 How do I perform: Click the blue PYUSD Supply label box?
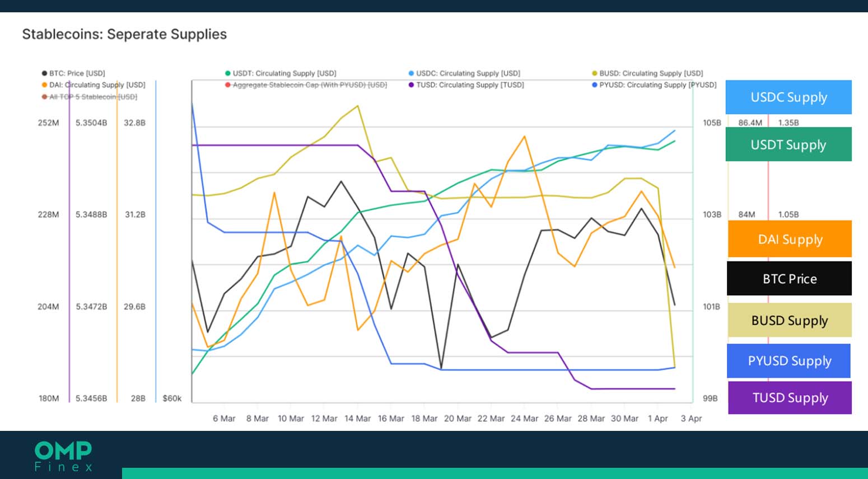[789, 361]
